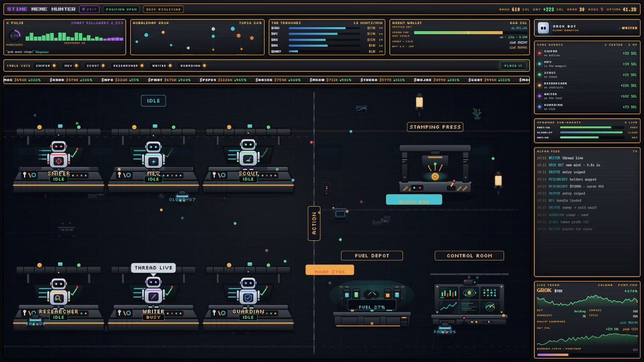Toggle the Scout table vote
644x362 pixels.
(x=96, y=65)
